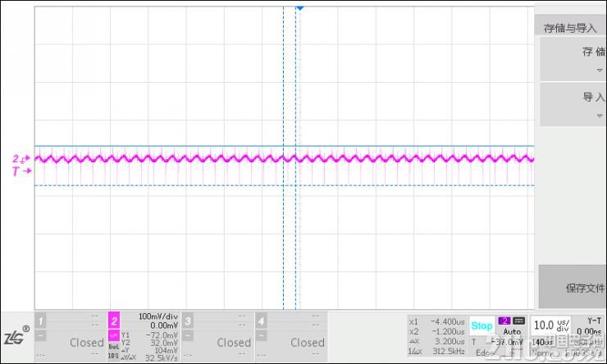Select channel 3 number badge

tap(188, 321)
